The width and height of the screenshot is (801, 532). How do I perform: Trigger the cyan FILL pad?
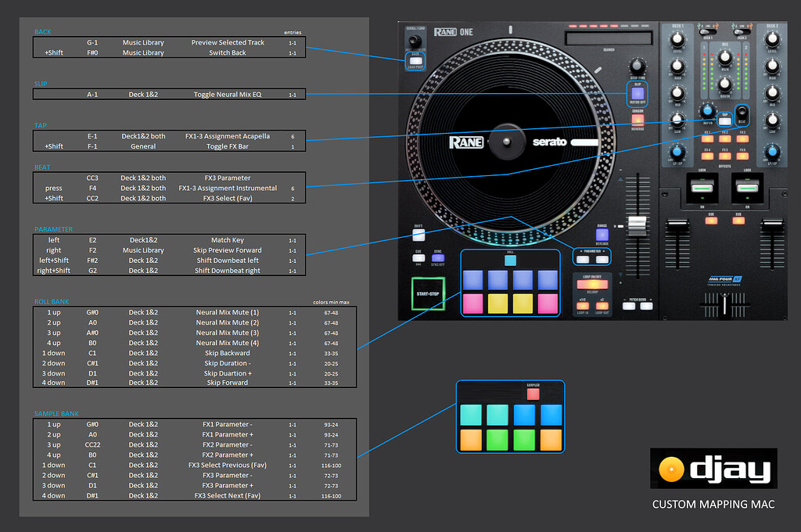click(510, 260)
